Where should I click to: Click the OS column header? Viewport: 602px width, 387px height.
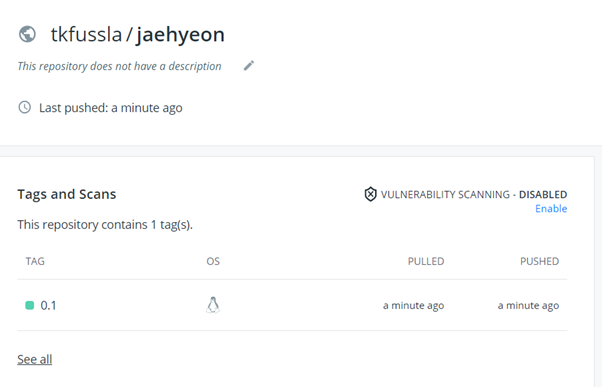213,261
